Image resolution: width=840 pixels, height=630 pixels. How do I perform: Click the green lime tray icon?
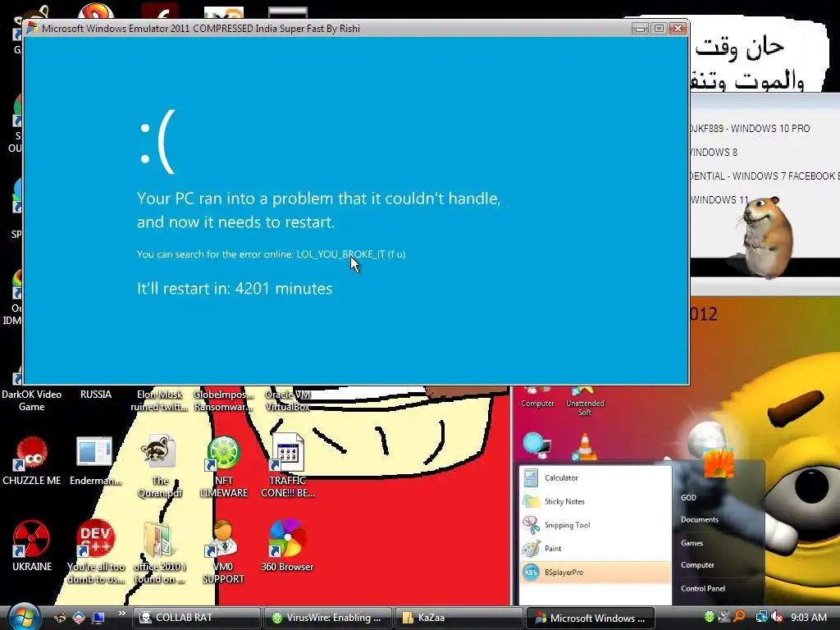pyautogui.click(x=710, y=617)
